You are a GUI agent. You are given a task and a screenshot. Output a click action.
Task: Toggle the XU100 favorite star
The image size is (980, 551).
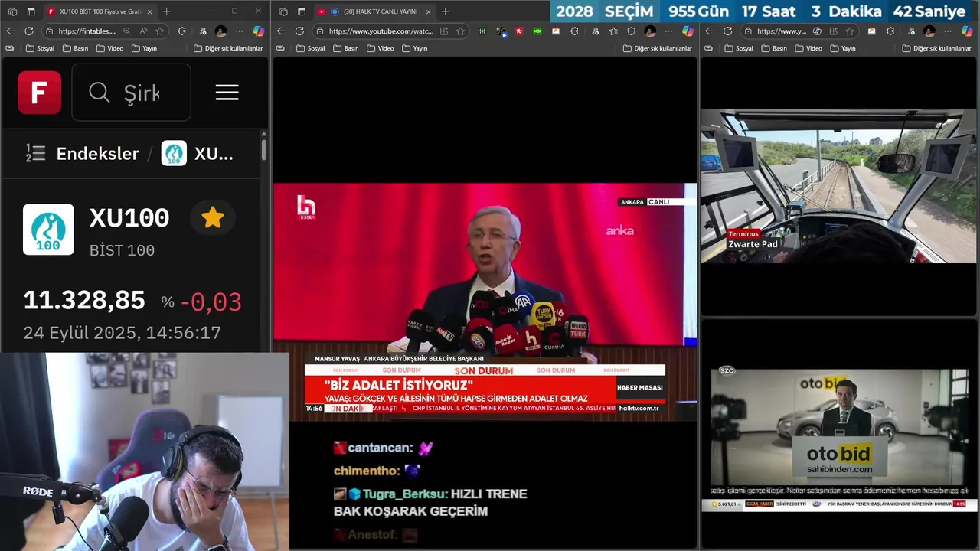[212, 218]
